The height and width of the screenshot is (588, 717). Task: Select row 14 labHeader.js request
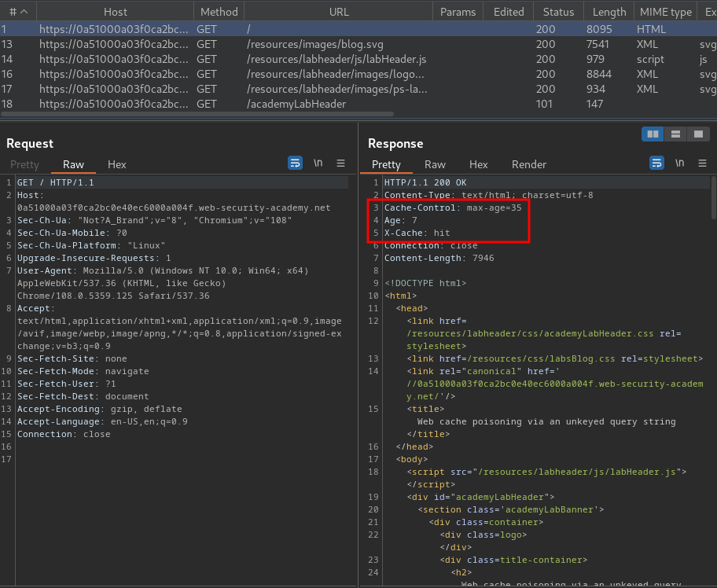click(358, 60)
